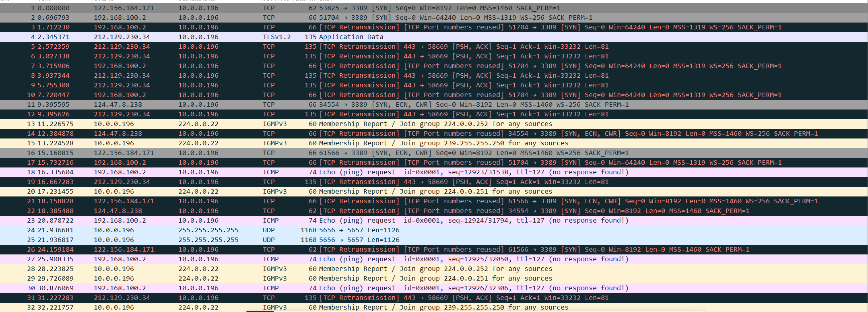This screenshot has height=312, width=868.
Task: Select the IGMPv3 report at time 29.726089
Action: pyautogui.click(x=434, y=279)
